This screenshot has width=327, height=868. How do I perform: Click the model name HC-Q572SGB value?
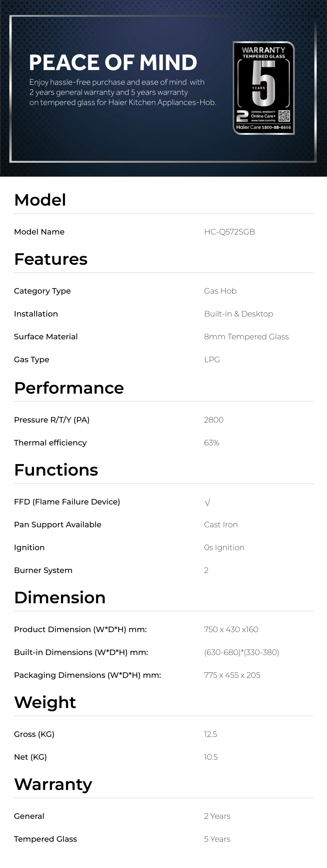230,232
